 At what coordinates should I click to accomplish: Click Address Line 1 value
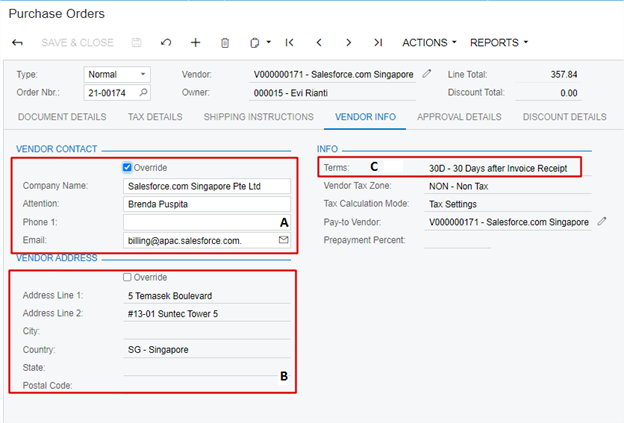point(170,296)
